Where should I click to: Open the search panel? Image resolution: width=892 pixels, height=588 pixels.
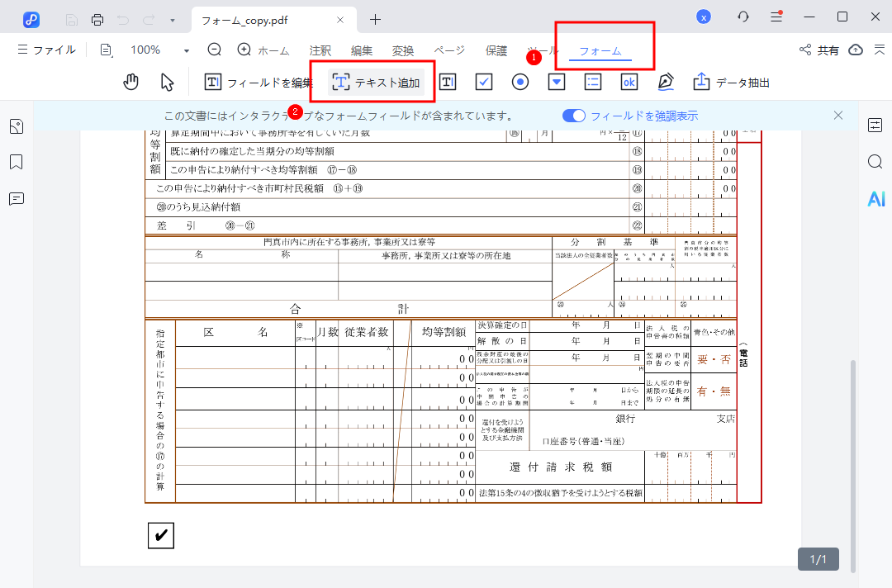(x=875, y=162)
